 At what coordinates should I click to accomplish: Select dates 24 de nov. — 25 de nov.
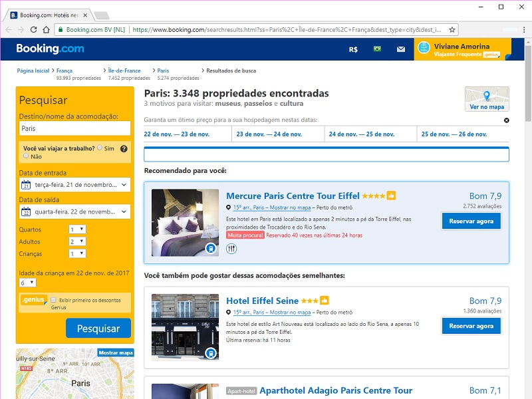[x=362, y=134]
